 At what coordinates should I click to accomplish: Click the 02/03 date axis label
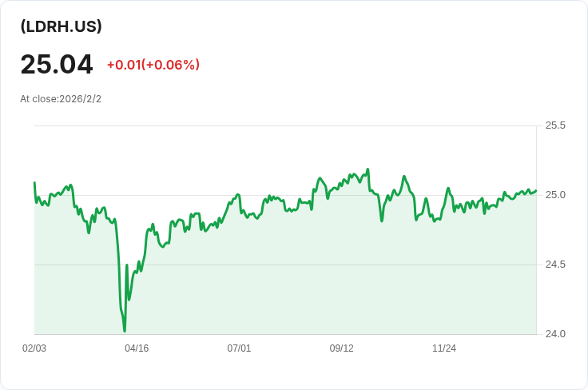34,348
